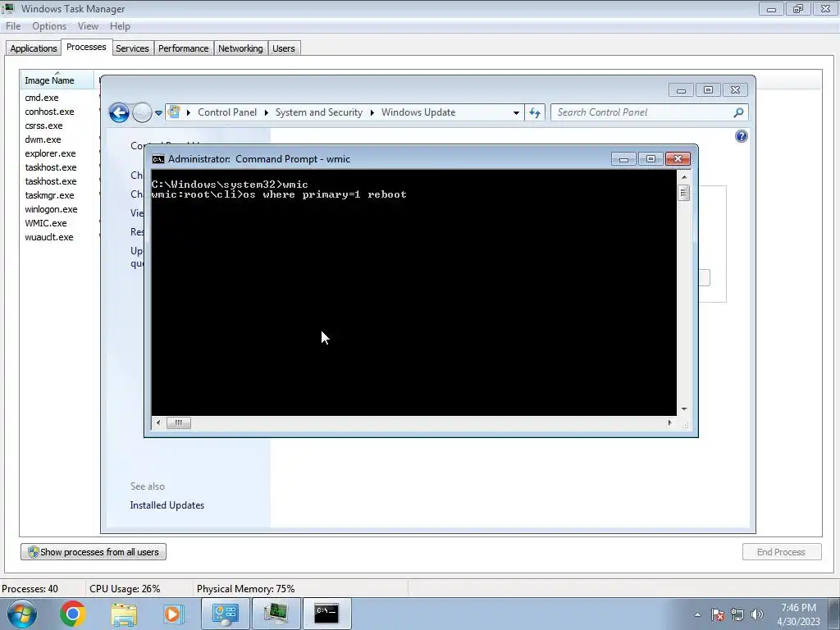The image size is (840, 630).
Task: Click the Command Prompt horizontal scroll thumb
Action: point(178,422)
